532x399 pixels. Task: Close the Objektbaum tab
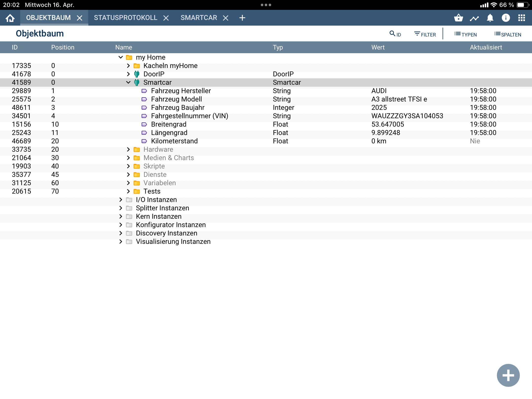click(x=79, y=18)
